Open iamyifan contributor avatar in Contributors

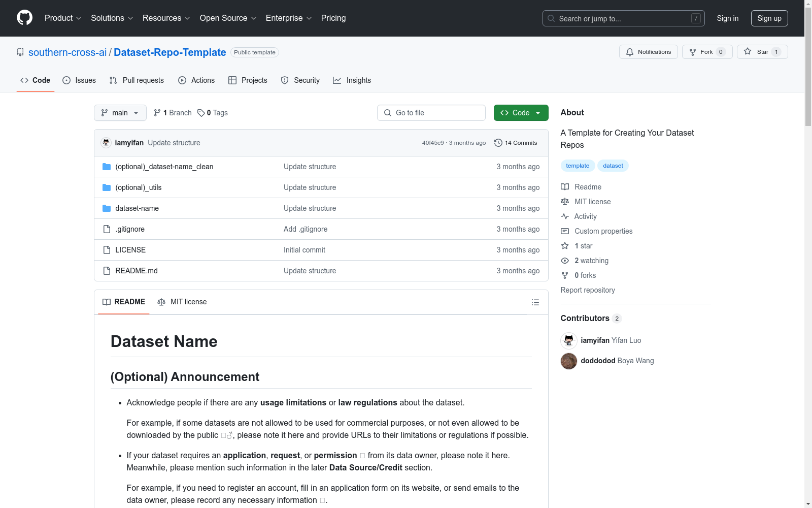coord(569,341)
